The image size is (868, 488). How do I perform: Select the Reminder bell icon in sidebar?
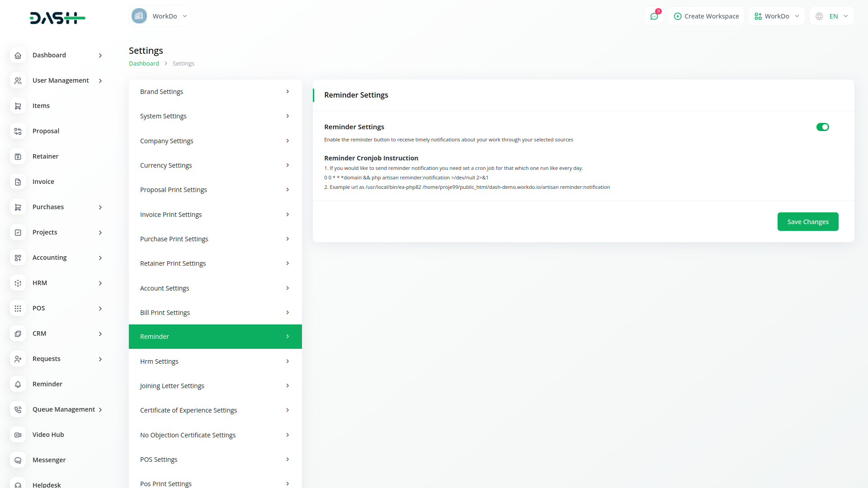coord(18,384)
